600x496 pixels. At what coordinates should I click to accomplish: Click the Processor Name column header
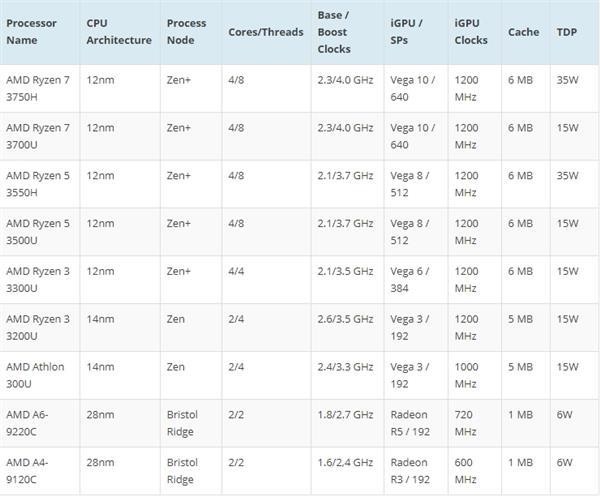tap(32, 32)
